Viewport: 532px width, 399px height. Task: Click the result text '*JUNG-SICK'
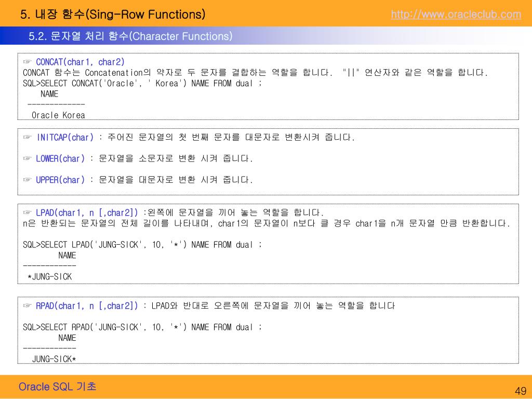pyautogui.click(x=49, y=276)
